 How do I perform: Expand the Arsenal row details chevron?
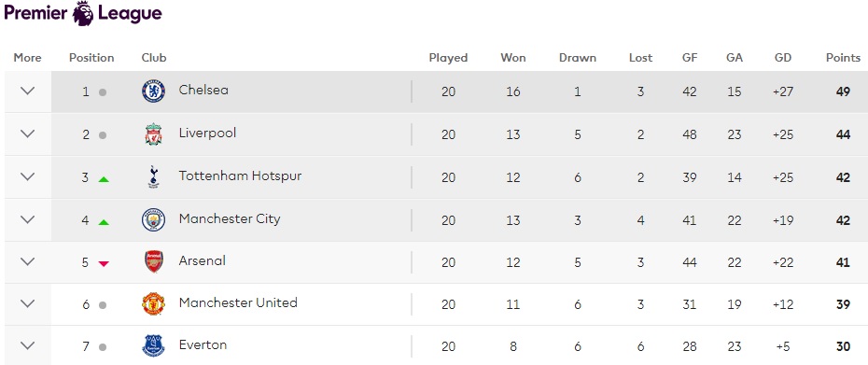pyautogui.click(x=28, y=261)
